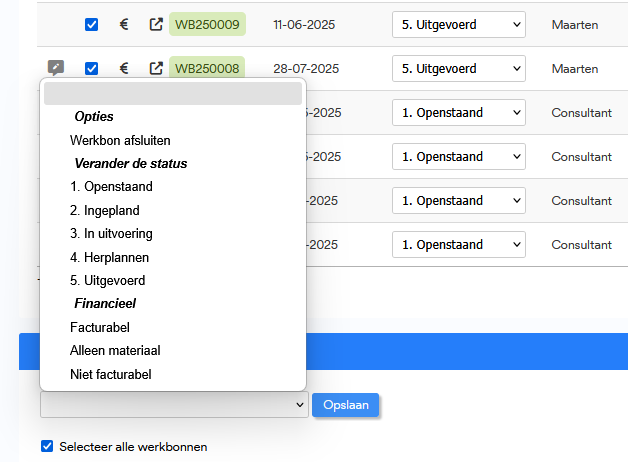This screenshot has width=628, height=462.
Task: Open the WB250008 work order link
Action: pos(207,69)
